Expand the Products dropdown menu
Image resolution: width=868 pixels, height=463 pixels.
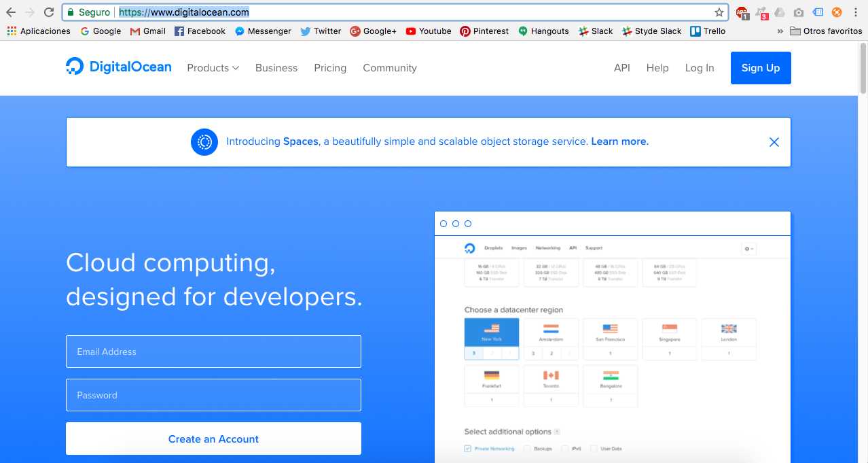pyautogui.click(x=213, y=68)
